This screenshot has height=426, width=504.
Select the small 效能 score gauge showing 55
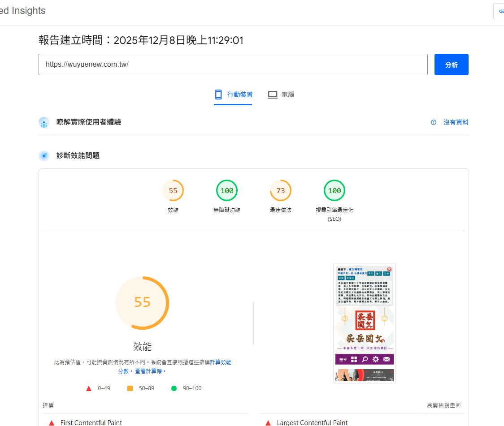coord(173,191)
